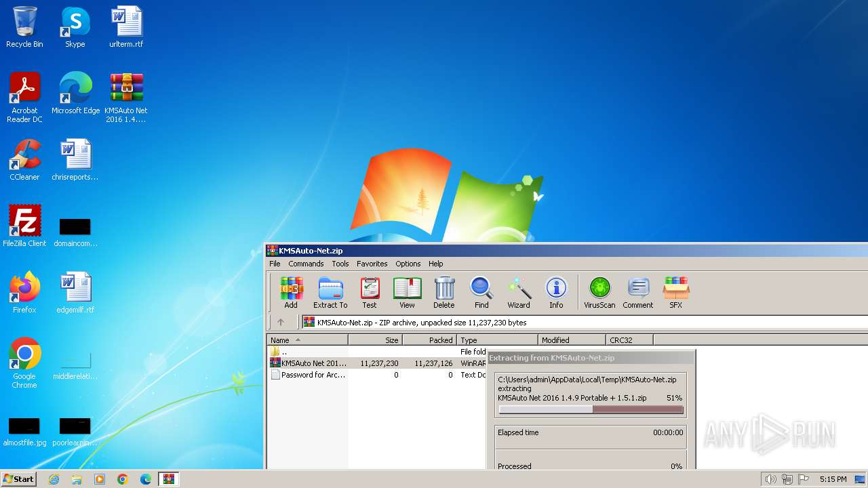Open Windows Media Player taskbar icon
The image size is (868, 488).
(x=100, y=479)
